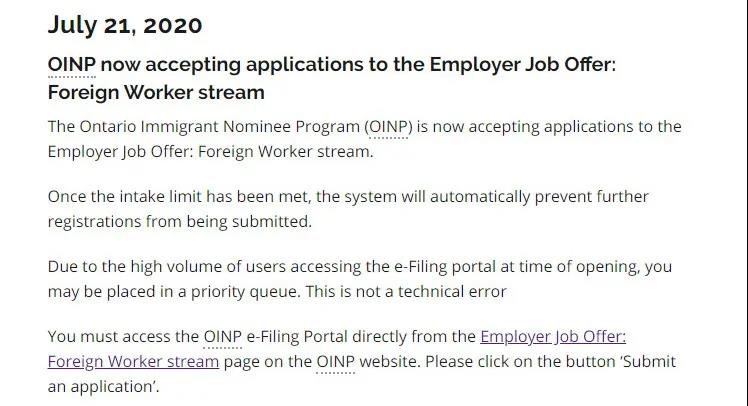The image size is (748, 406).
Task: Open the Employer Job Offer: Foreign Worker stream link
Action: (x=553, y=336)
